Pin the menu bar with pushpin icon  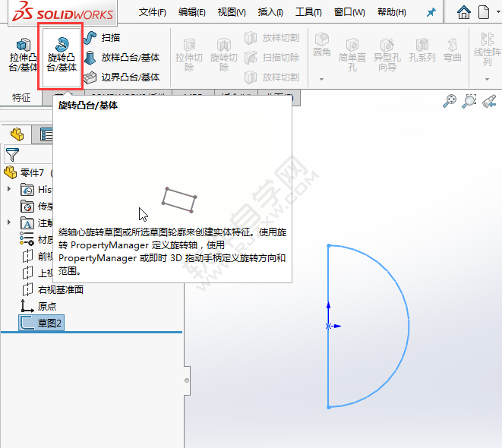pyautogui.click(x=431, y=12)
